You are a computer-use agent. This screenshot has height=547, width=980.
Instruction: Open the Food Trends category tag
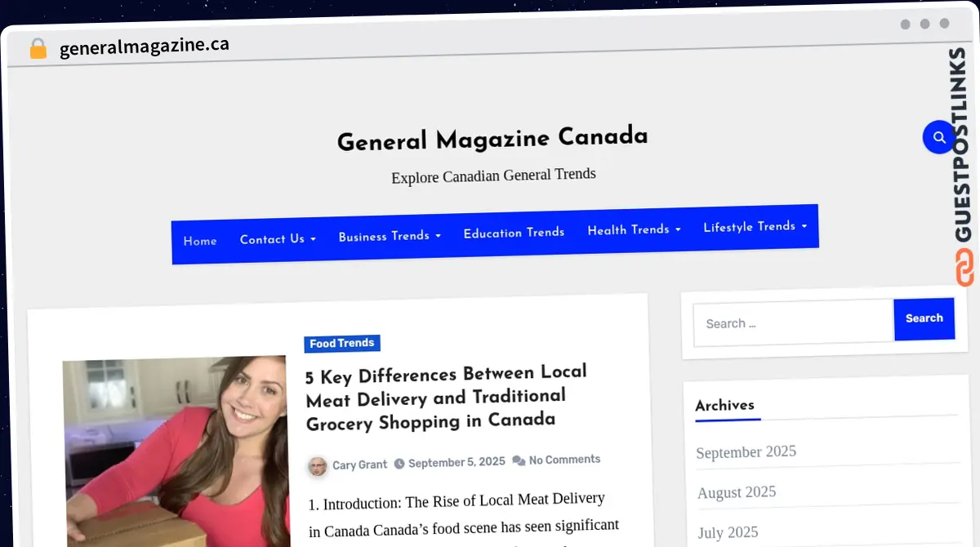[342, 344]
